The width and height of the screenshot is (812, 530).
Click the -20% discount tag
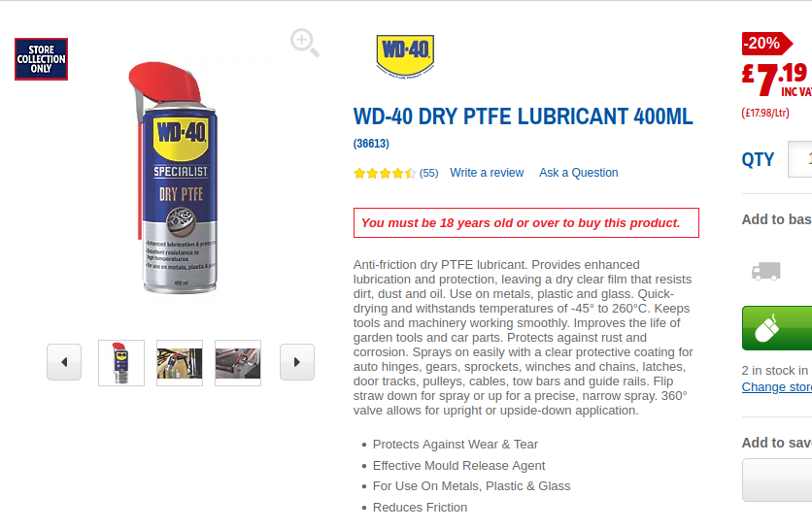766,43
